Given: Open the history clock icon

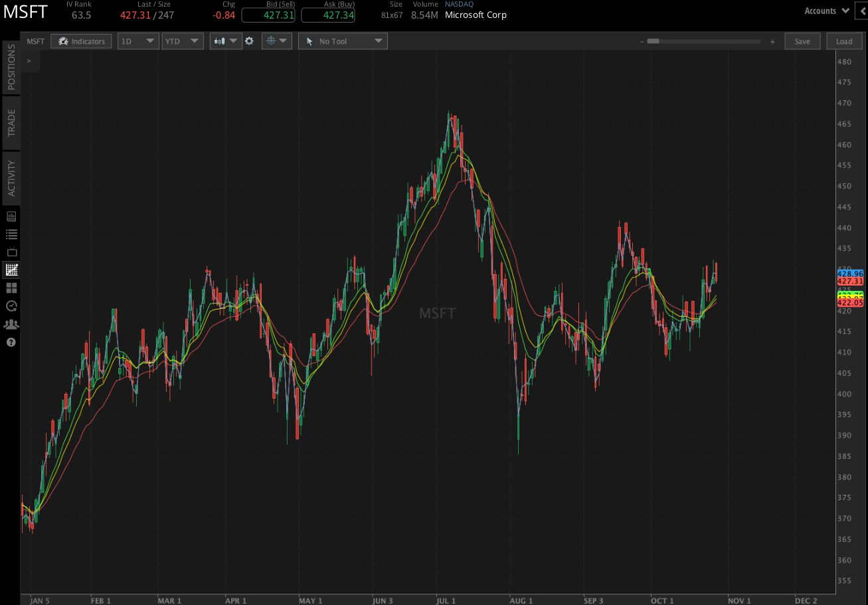Looking at the screenshot, I should coord(11,306).
